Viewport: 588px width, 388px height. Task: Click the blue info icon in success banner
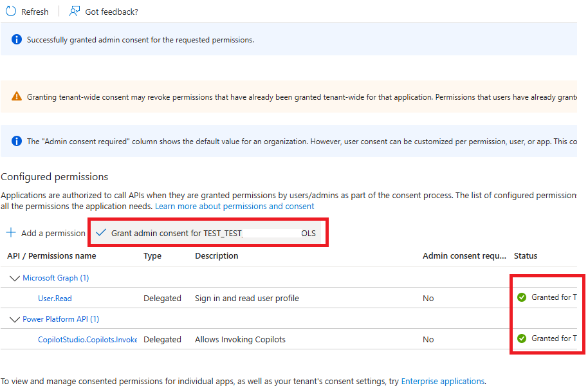point(17,40)
